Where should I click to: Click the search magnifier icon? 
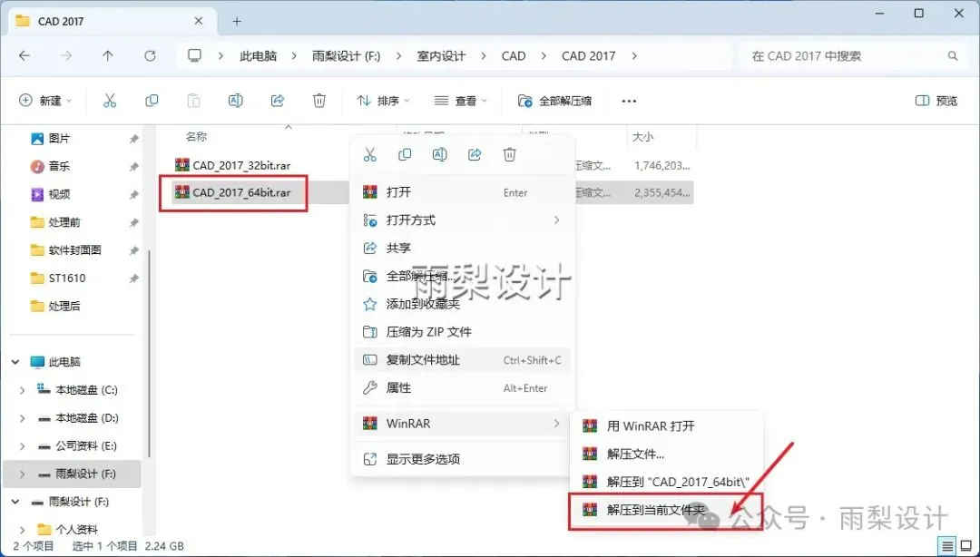coord(953,55)
